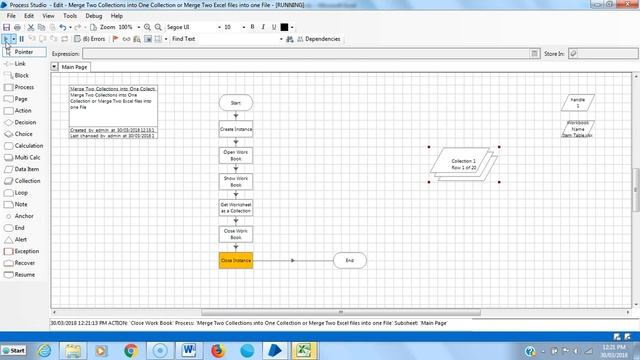The width and height of the screenshot is (640, 360).
Task: Open the Segoe UI font dropdown
Action: 219,27
